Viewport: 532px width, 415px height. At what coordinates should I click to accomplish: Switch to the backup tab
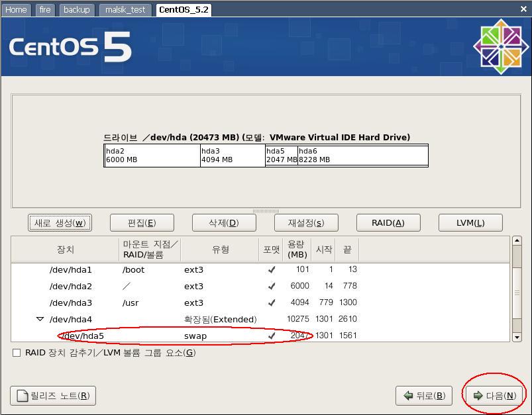[x=76, y=9]
